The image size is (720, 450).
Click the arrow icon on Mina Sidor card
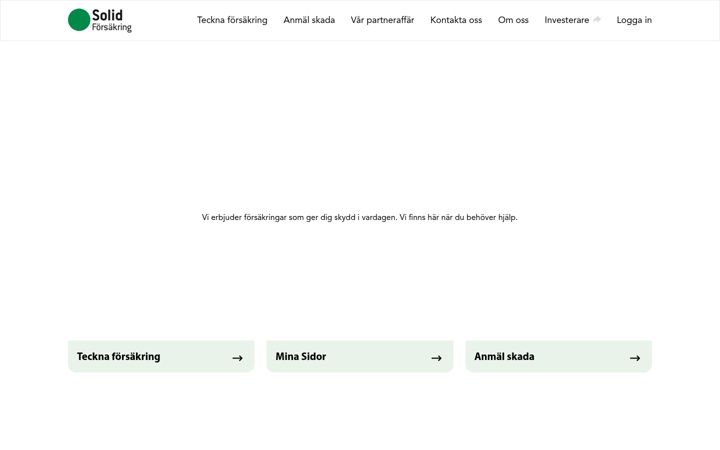click(x=436, y=358)
